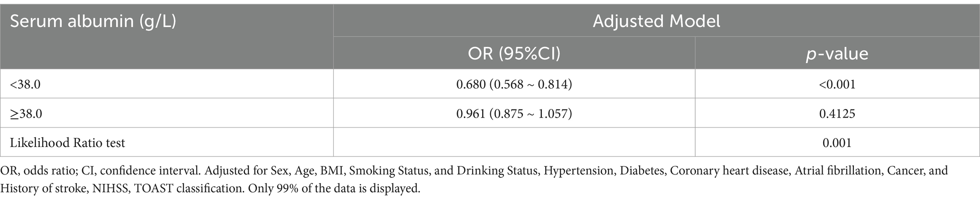This screenshot has width=980, height=201.
Task: Click the empty OR cell in Likelihood Ratio row
Action: tap(514, 142)
